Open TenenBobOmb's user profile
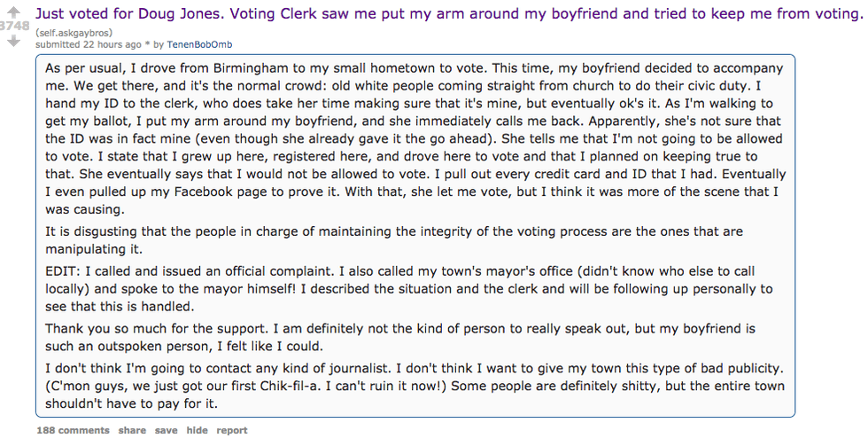 (x=200, y=44)
